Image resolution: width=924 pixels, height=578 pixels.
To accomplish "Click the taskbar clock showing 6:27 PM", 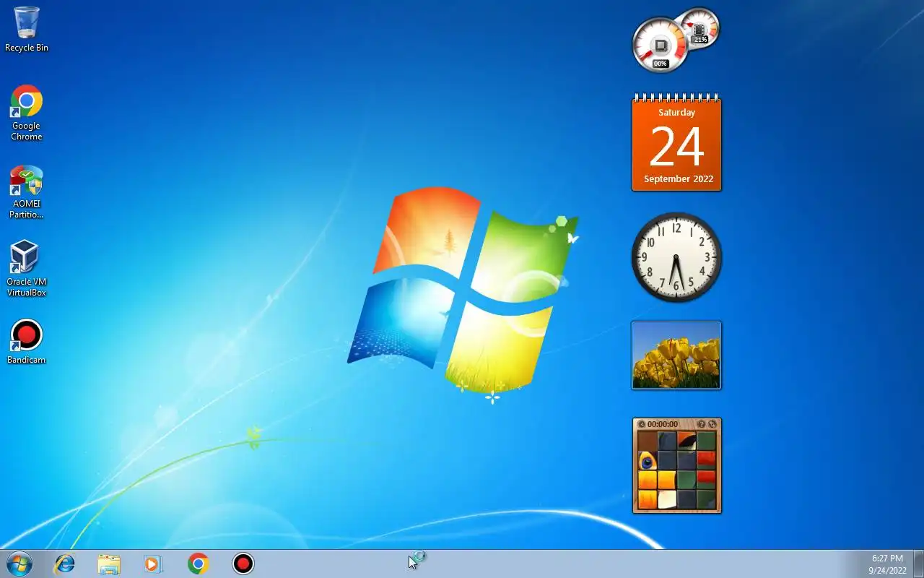I will [x=887, y=564].
